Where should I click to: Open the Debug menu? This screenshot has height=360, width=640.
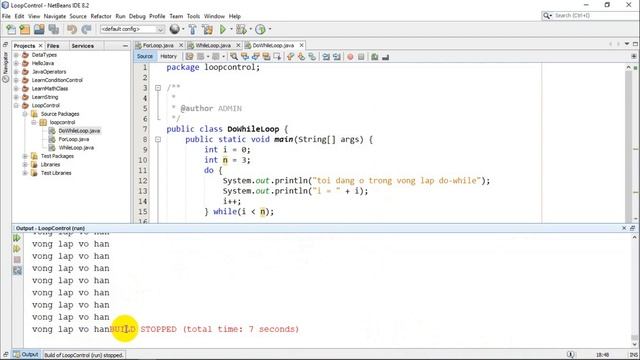[x=137, y=16]
